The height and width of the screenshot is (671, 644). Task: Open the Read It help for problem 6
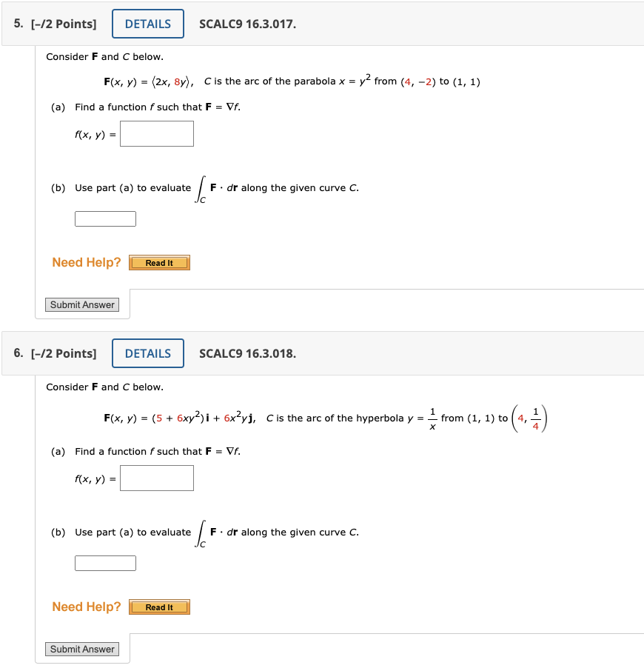tap(159, 607)
